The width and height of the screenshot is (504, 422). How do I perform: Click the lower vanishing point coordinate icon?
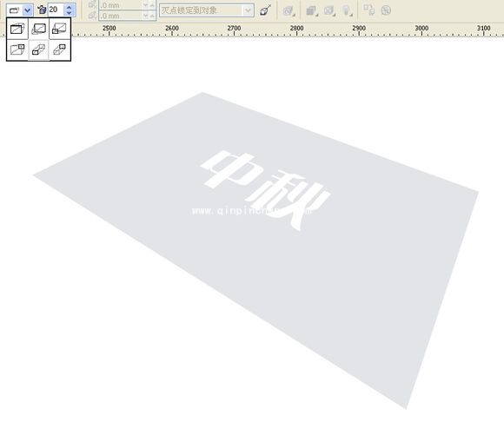93,15
